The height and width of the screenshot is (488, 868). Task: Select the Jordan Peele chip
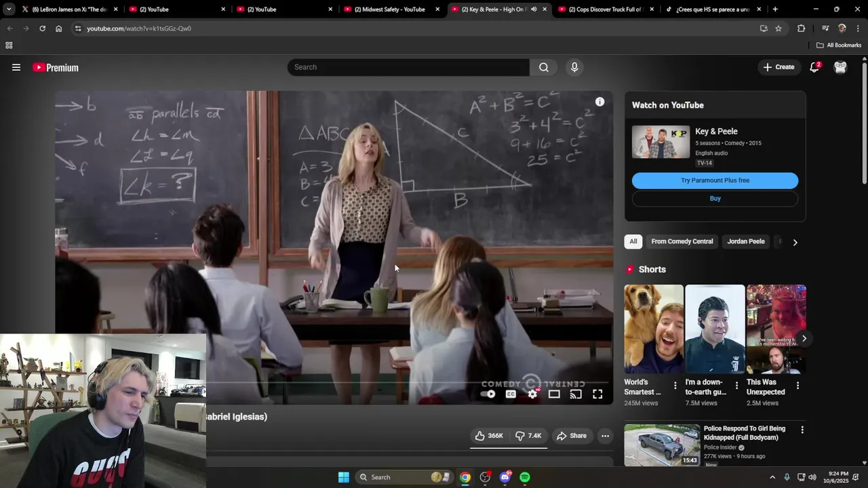[x=746, y=241]
